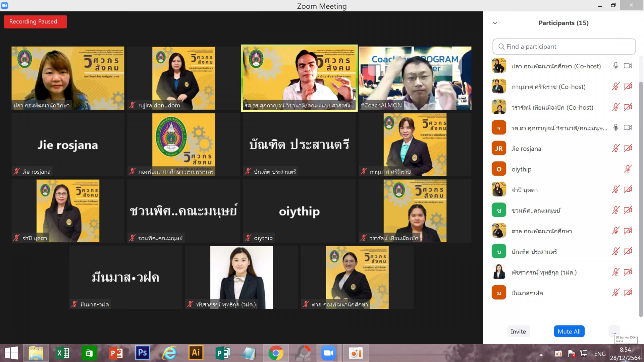Viewport: 644px width, 362px height.
Task: Unmute Jie rosjana in participants list
Action: click(615, 148)
